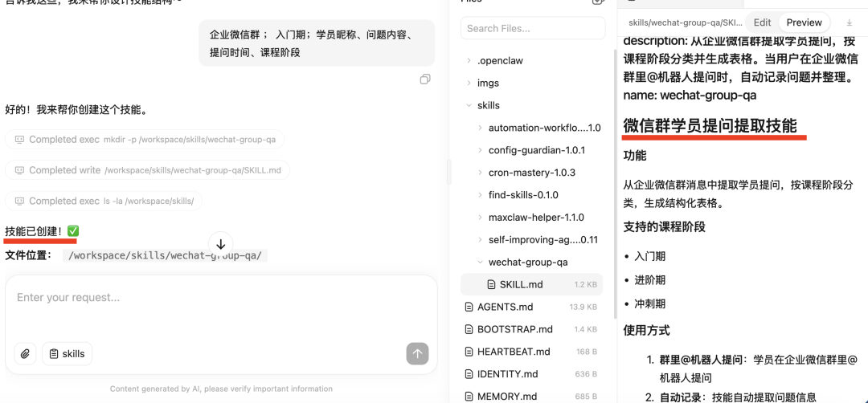Expand the maxclaw-helper-1.1.0 folder
Image resolution: width=868 pixels, height=403 pixels.
point(480,218)
